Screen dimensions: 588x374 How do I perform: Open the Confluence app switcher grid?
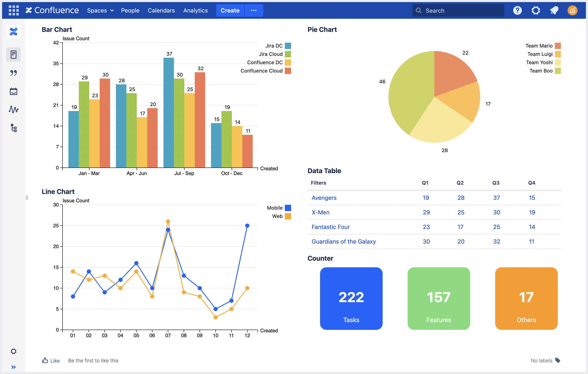coord(14,10)
